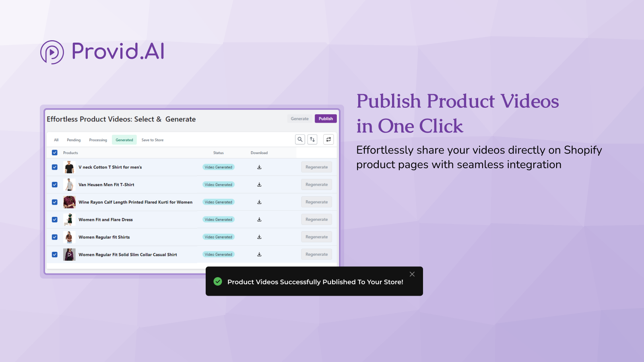This screenshot has height=362, width=644.
Task: Download video for Van Heusen Men Fit T-Shirt
Action: coord(259,185)
